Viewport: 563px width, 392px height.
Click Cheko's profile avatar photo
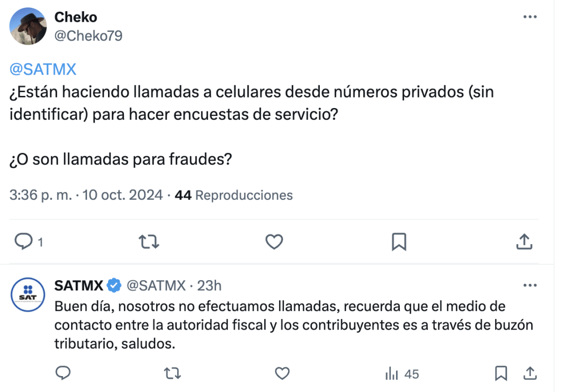[x=29, y=26]
